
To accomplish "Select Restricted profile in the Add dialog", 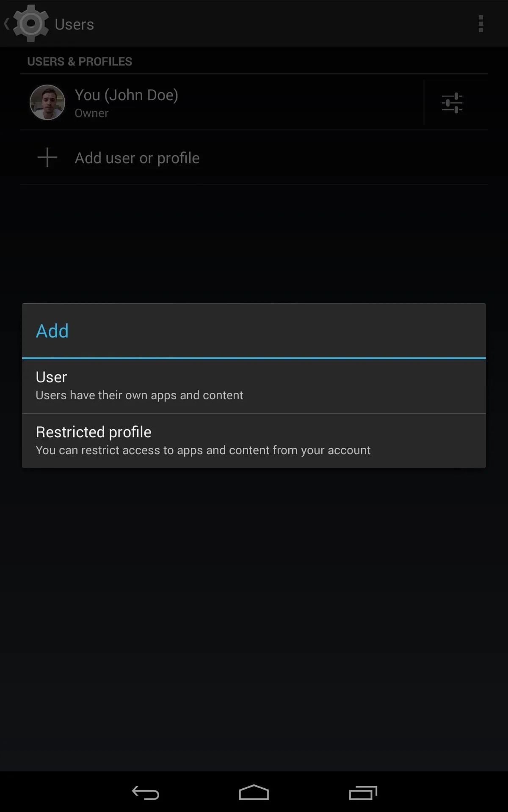I will point(254,441).
